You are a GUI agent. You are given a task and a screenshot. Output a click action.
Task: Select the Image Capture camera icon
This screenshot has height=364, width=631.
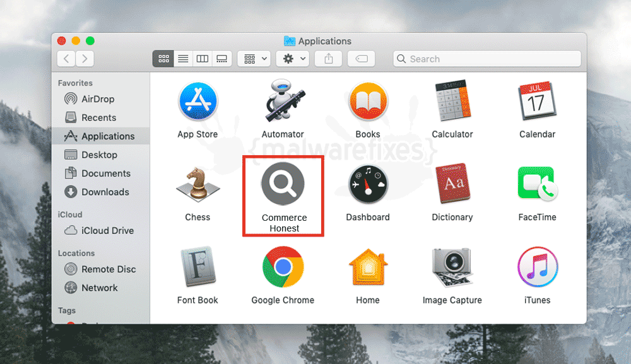pyautogui.click(x=452, y=267)
